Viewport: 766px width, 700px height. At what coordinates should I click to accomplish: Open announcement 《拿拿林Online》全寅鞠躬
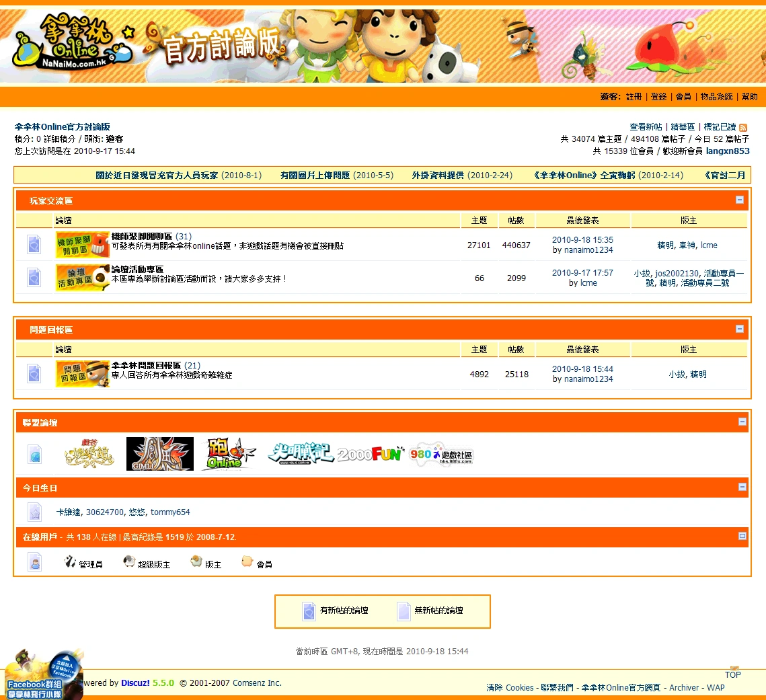pos(584,175)
